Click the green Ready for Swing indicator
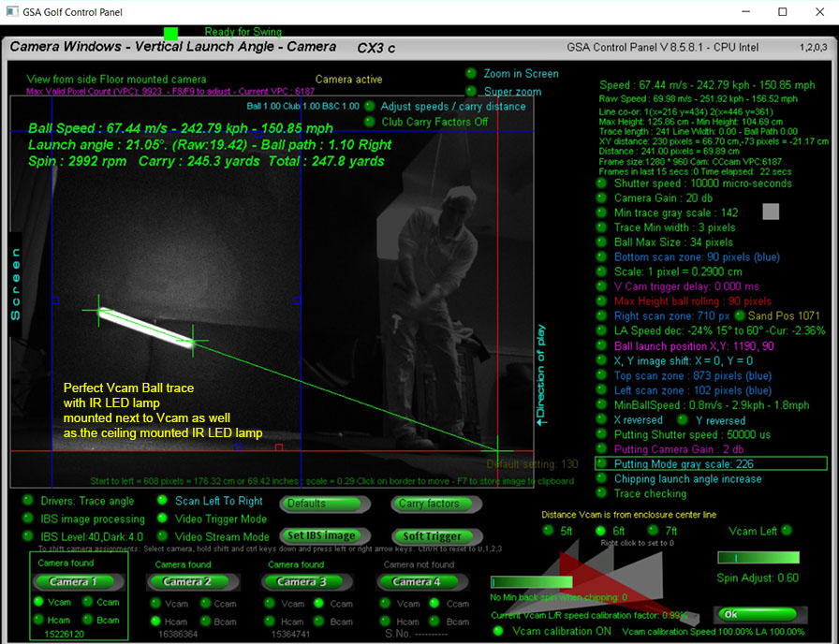Image resolution: width=839 pixels, height=644 pixels. pyautogui.click(x=170, y=34)
